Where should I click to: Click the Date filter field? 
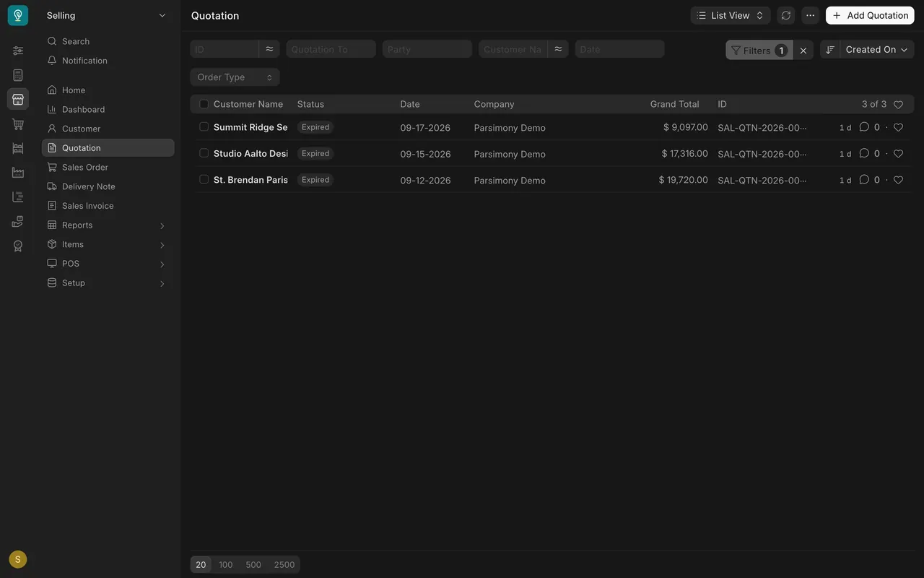pos(620,49)
